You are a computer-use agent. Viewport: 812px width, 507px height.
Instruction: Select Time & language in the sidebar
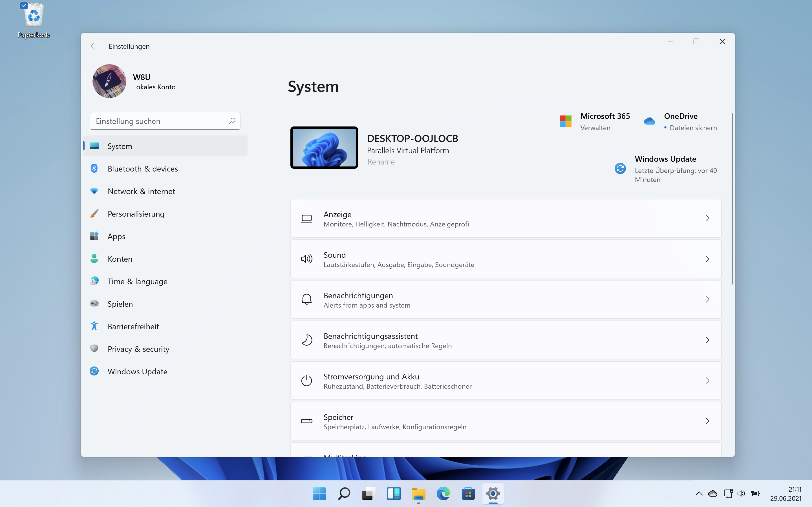click(x=137, y=281)
